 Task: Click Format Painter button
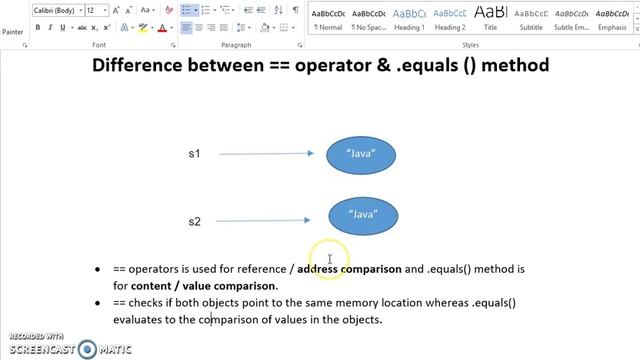point(12,31)
